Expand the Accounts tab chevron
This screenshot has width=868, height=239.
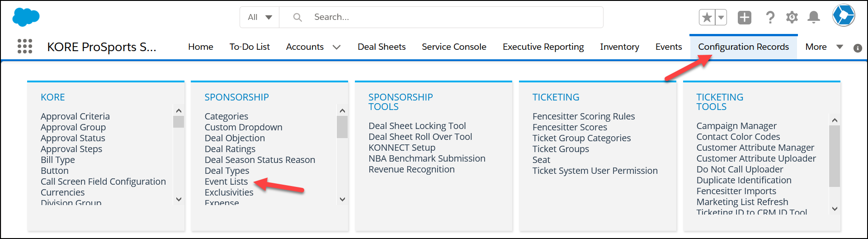click(x=336, y=47)
